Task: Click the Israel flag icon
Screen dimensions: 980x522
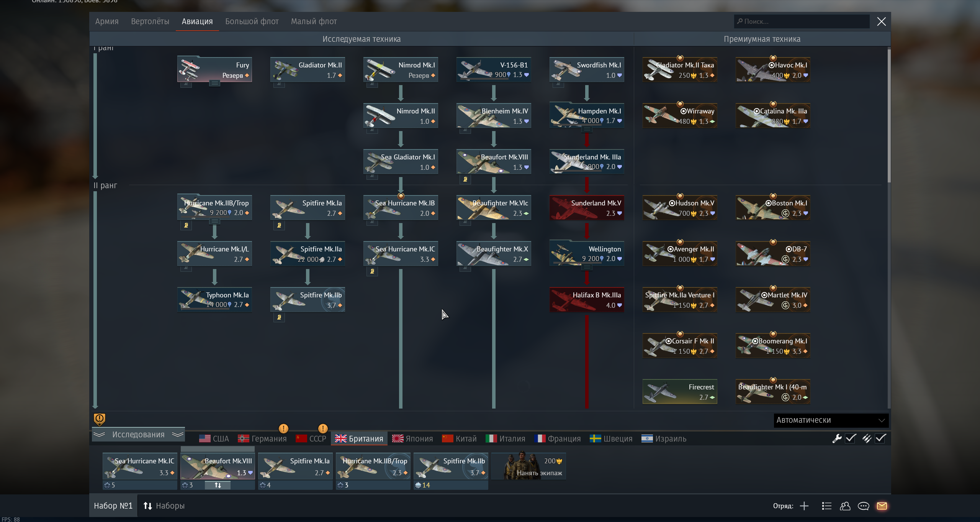Action: pyautogui.click(x=647, y=439)
